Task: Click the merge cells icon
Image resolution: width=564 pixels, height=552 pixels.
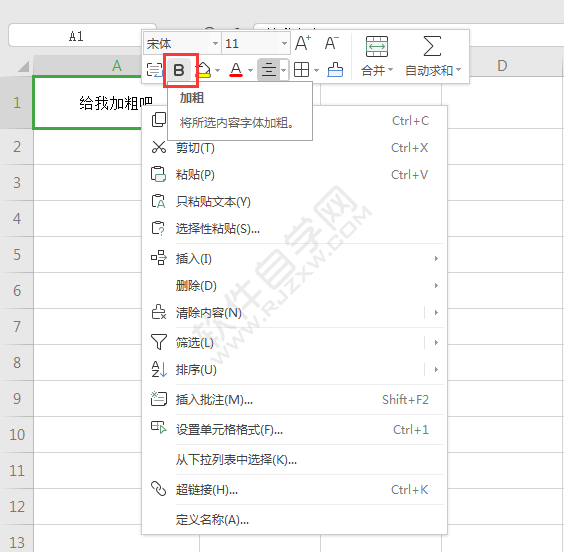Action: click(377, 46)
